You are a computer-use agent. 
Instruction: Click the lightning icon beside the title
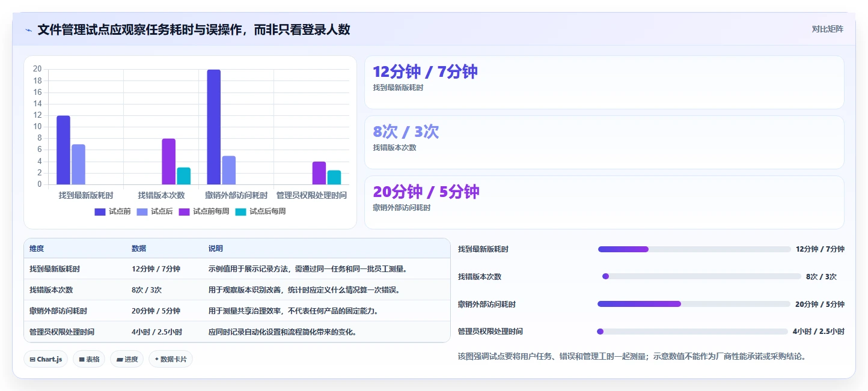(28, 30)
